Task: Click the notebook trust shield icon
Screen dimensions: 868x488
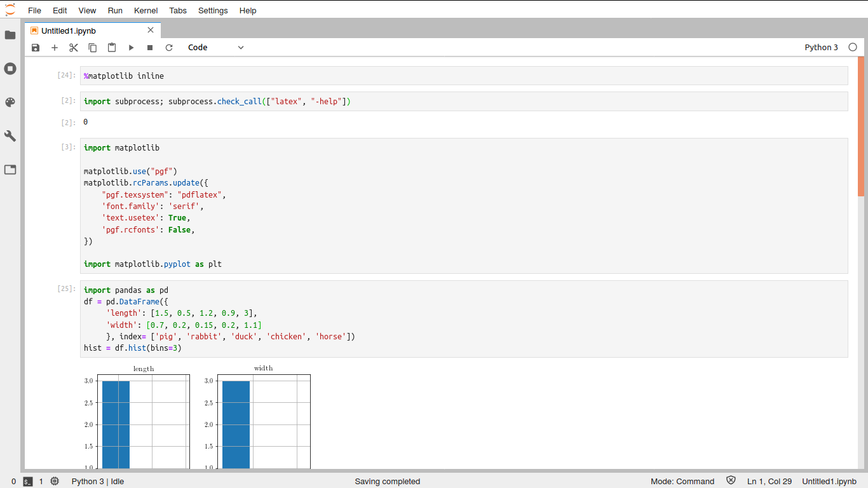Action: point(731,481)
